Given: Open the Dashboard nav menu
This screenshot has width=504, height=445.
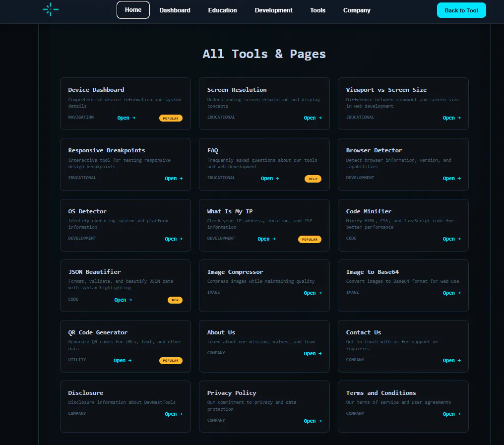Looking at the screenshot, I should [x=175, y=10].
